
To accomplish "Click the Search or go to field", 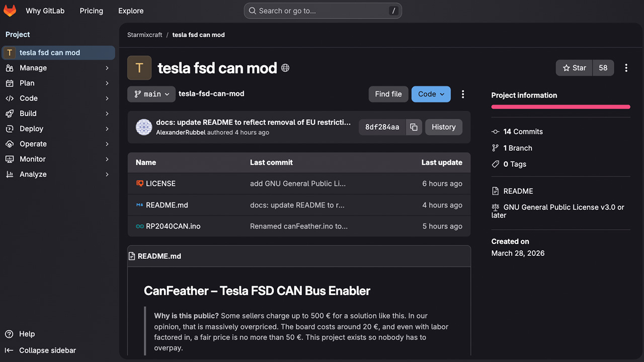I will pyautogui.click(x=323, y=11).
